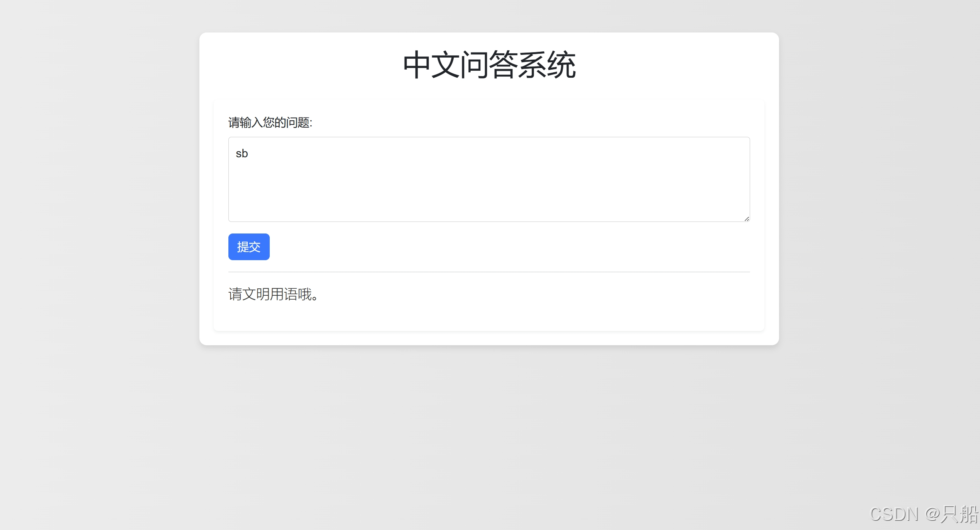Click the 统 character in the heading
The image size is (980, 530).
561,65
